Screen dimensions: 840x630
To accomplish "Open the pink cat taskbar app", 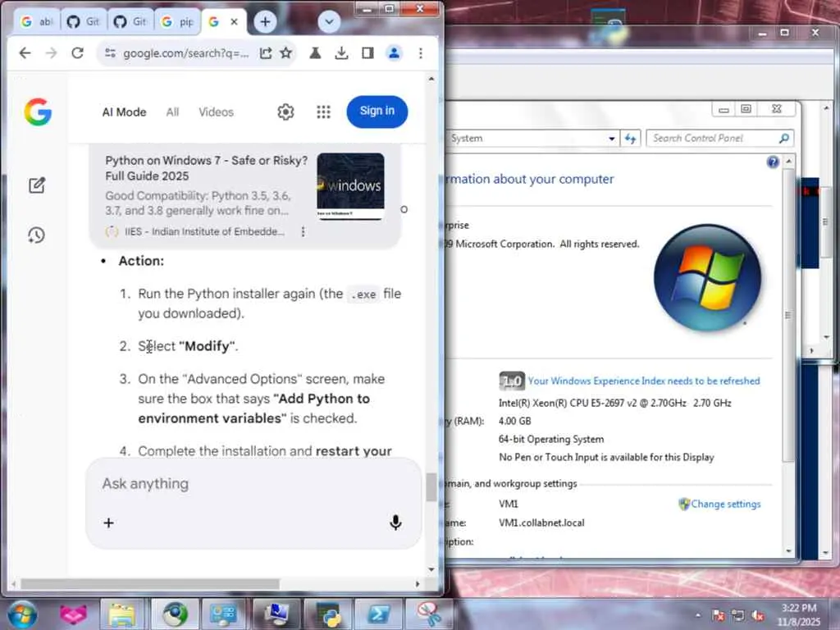I will point(73,614).
